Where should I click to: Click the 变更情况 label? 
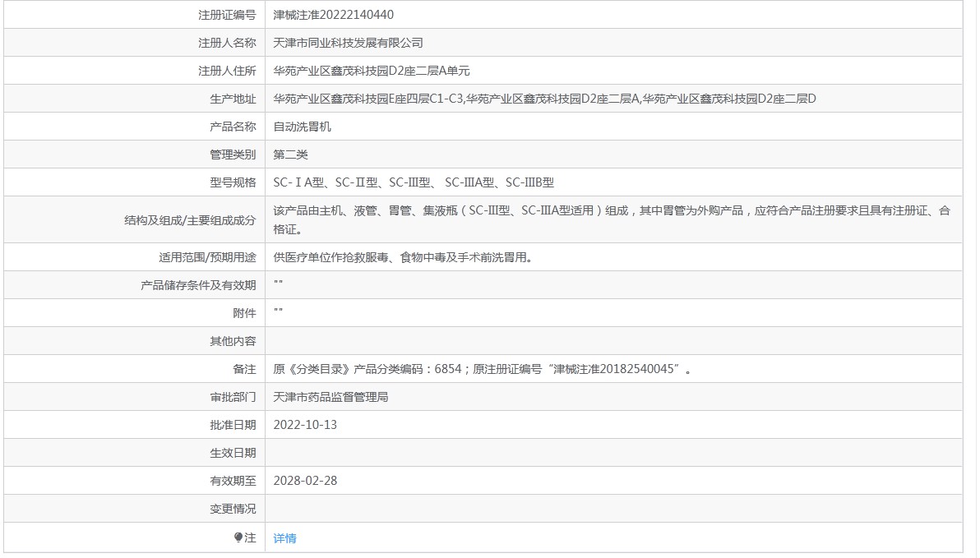[233, 509]
